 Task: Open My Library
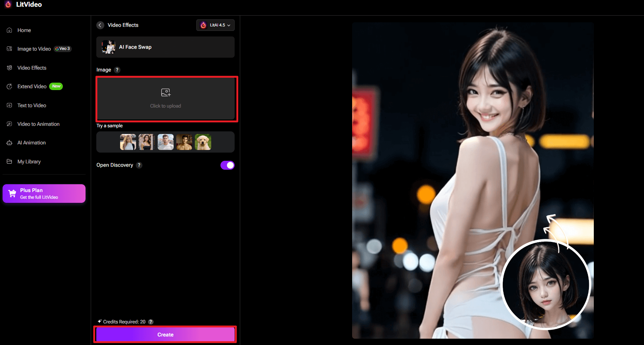point(29,162)
